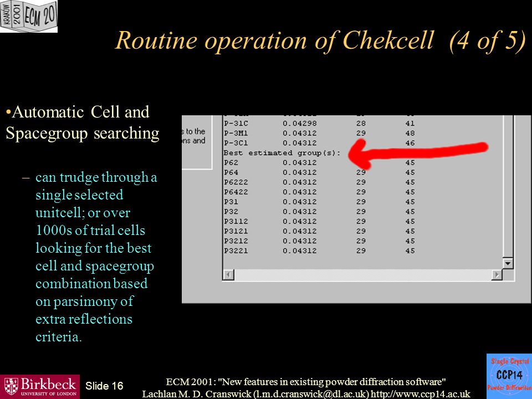This screenshot has width=532, height=399.
Task: Select the P6222 spacegroup row
Action: click(x=319, y=182)
